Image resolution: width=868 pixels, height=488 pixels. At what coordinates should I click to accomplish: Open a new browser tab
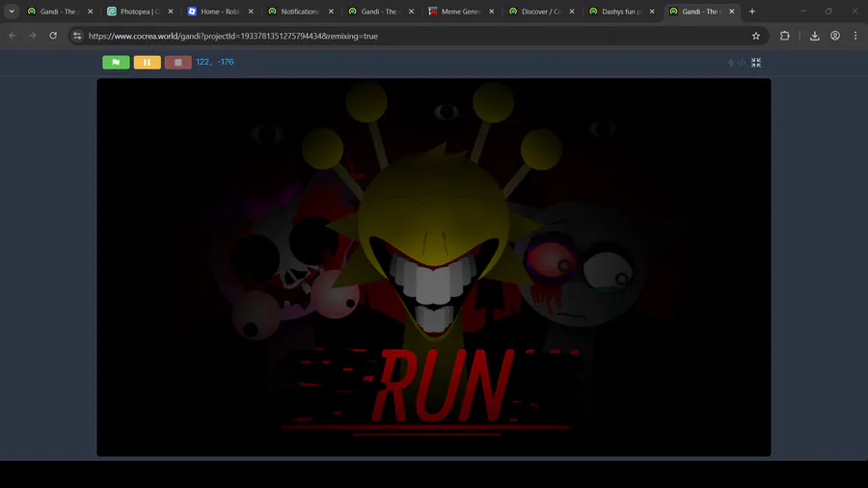[751, 11]
